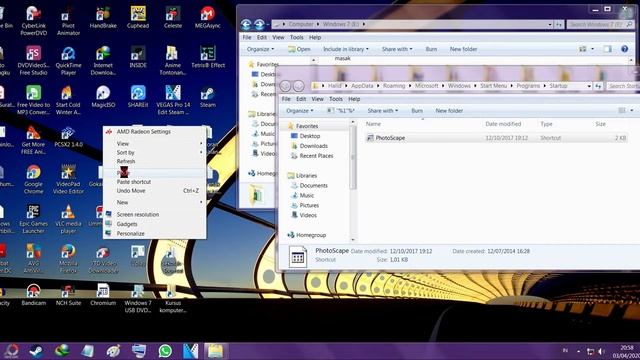Image resolution: width=640 pixels, height=360 pixels.
Task: Open WhatsApp from the taskbar
Action: [165, 351]
